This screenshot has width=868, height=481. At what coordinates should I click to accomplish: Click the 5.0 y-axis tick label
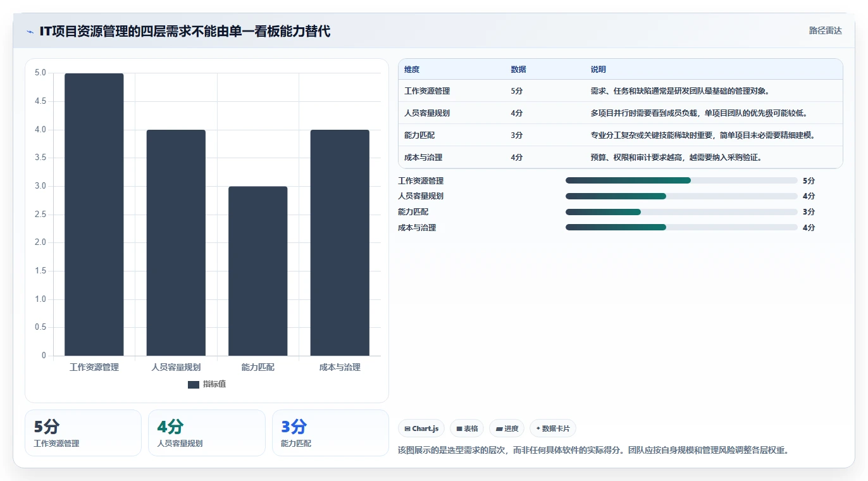40,73
